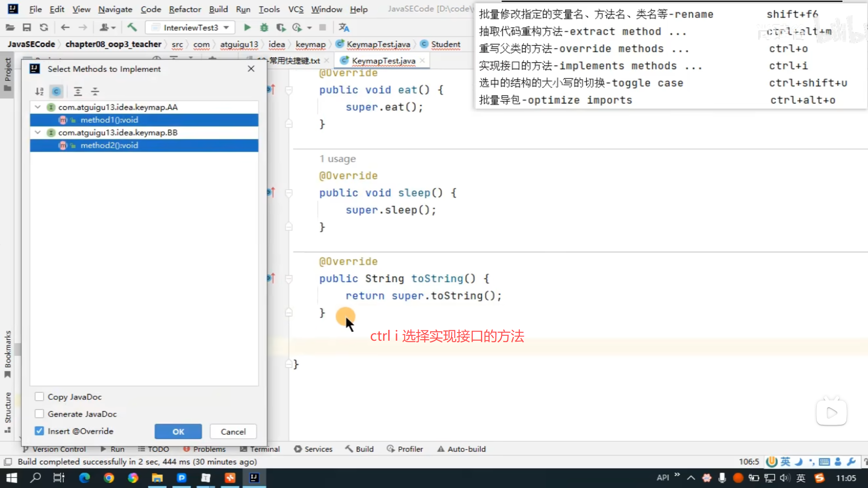Click the Save All floppy disk icon
868x488 pixels.
pyautogui.click(x=27, y=28)
